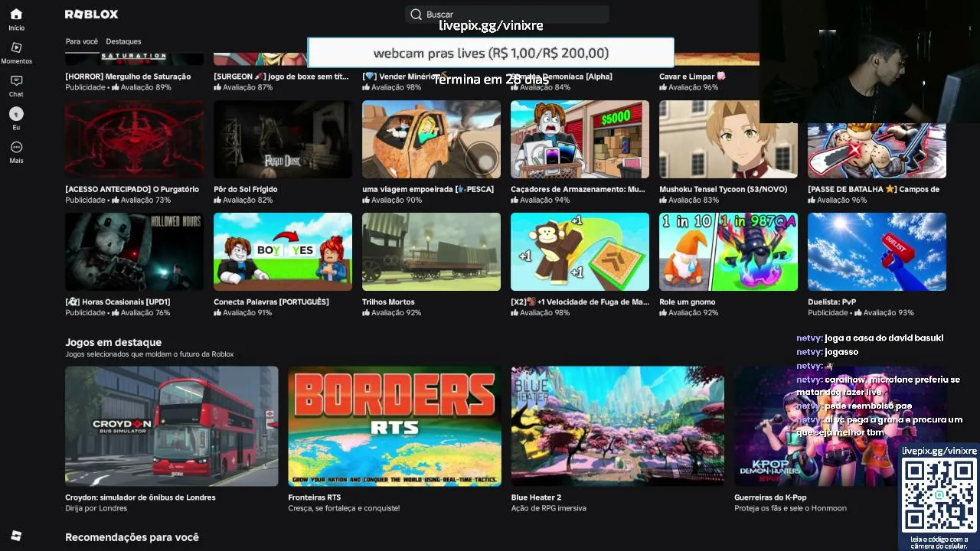Click the "Blue Heater 2" title text
The image size is (980, 551).
(536, 497)
